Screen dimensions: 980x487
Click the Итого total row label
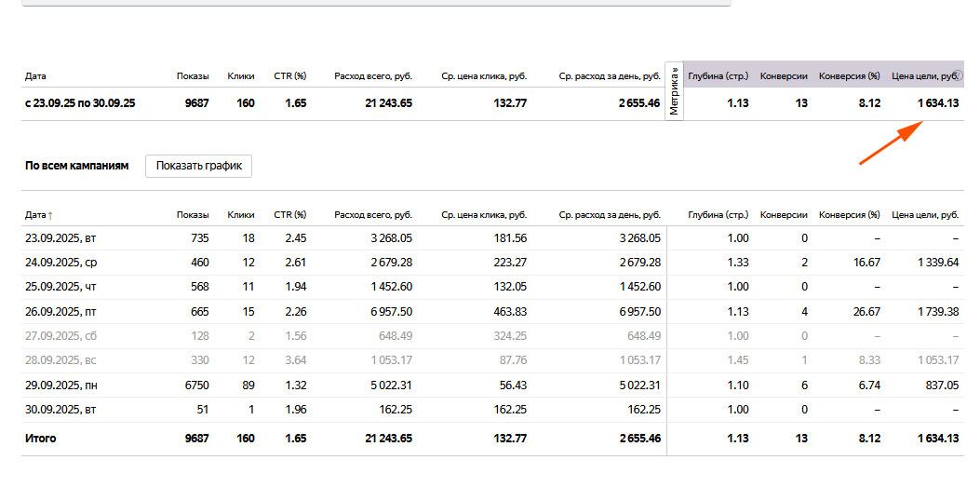40,439
